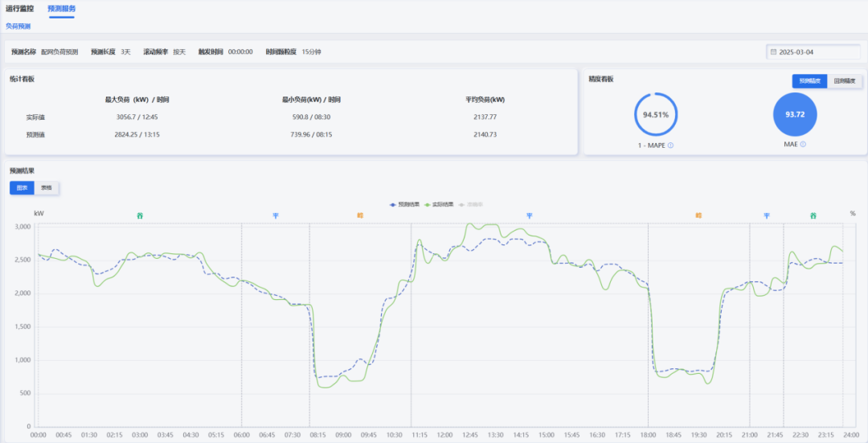Image resolution: width=868 pixels, height=443 pixels.
Task: Click the solid blue 93.72 circle
Action: click(795, 115)
